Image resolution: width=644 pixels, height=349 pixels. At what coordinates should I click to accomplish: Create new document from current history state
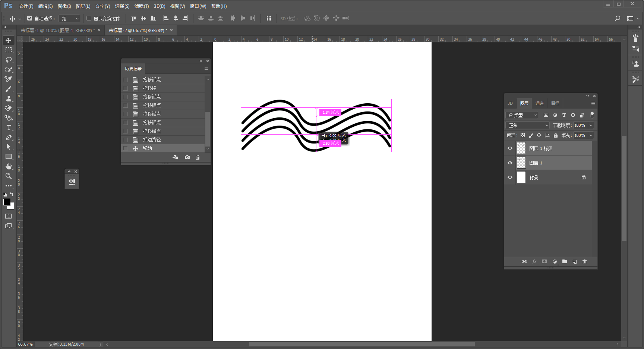[175, 157]
